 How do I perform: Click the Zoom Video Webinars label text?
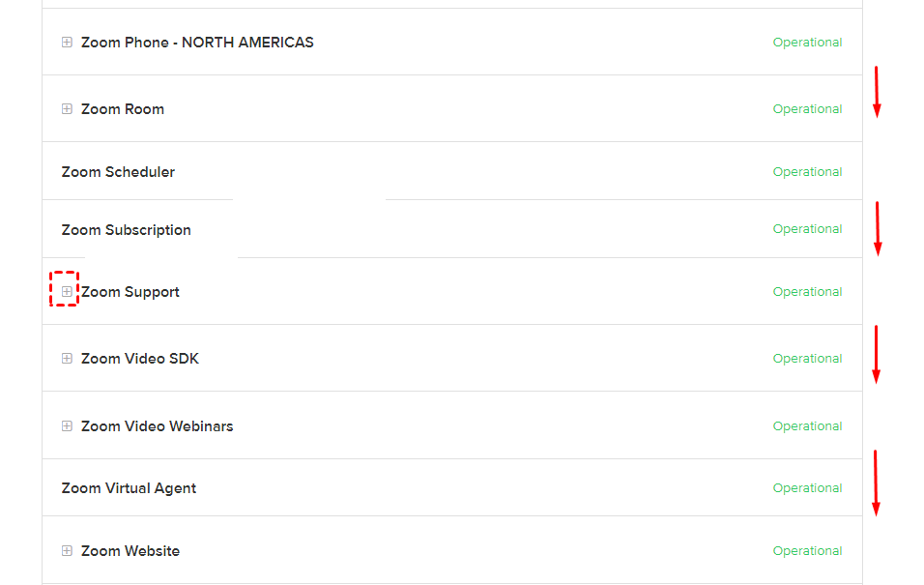click(x=158, y=426)
